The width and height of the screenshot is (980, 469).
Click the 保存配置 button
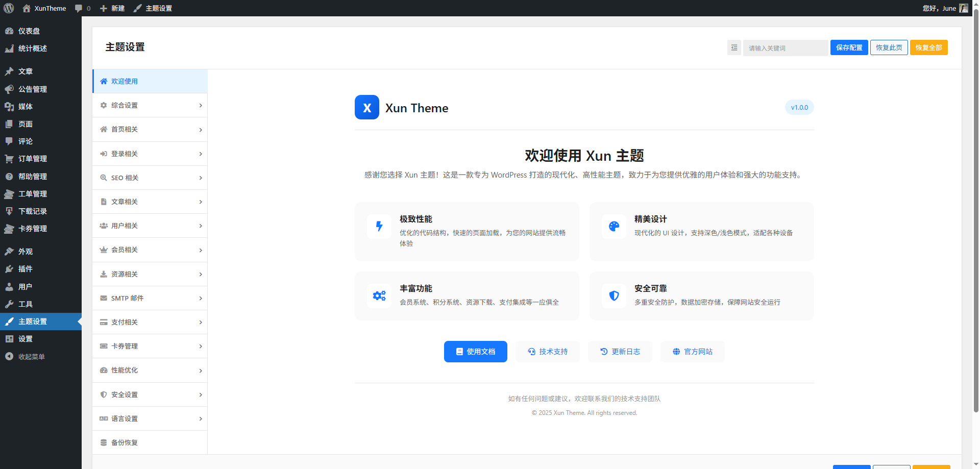point(849,47)
